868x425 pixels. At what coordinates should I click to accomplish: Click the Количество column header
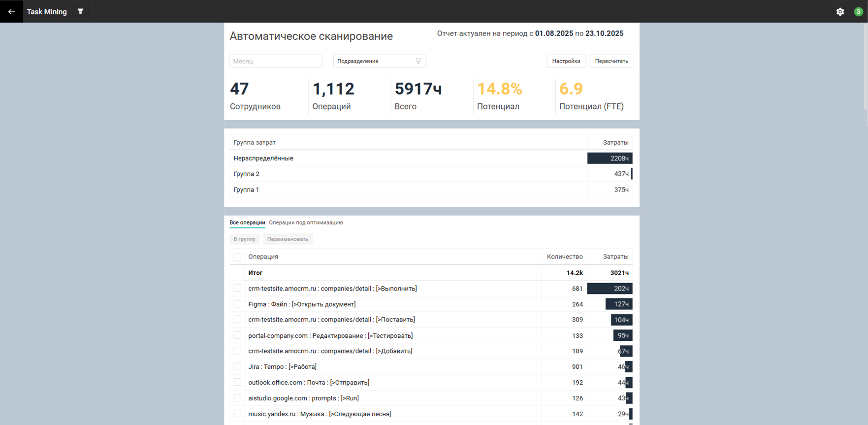pos(565,257)
